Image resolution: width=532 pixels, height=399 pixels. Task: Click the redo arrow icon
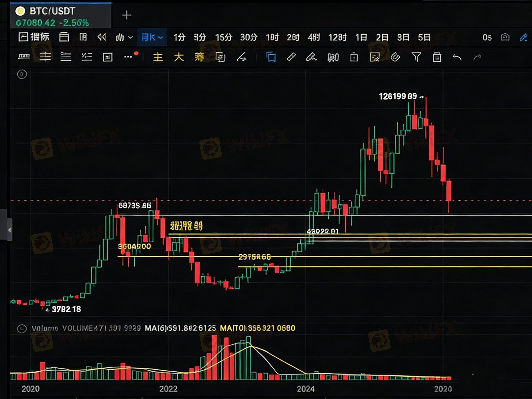pyautogui.click(x=477, y=57)
